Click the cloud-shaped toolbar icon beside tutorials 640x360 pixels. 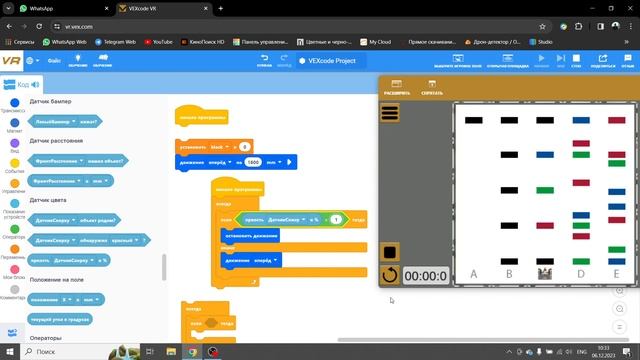click(x=102, y=60)
